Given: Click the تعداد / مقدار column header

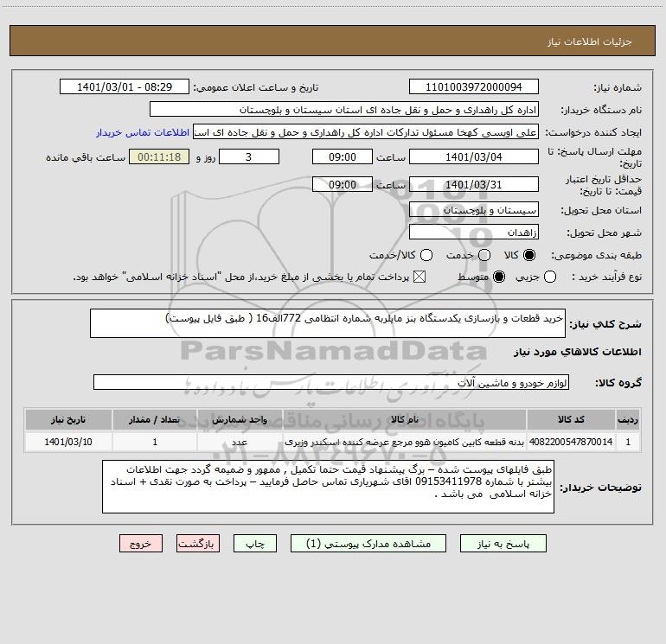Looking at the screenshot, I should pyautogui.click(x=155, y=419).
